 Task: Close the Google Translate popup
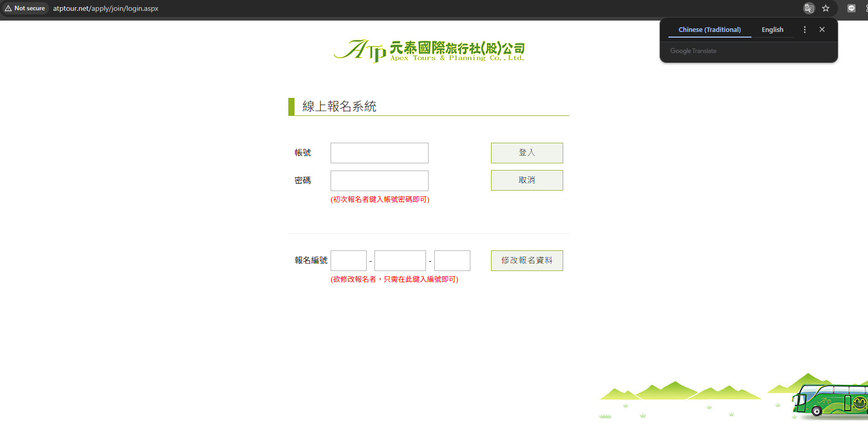822,30
